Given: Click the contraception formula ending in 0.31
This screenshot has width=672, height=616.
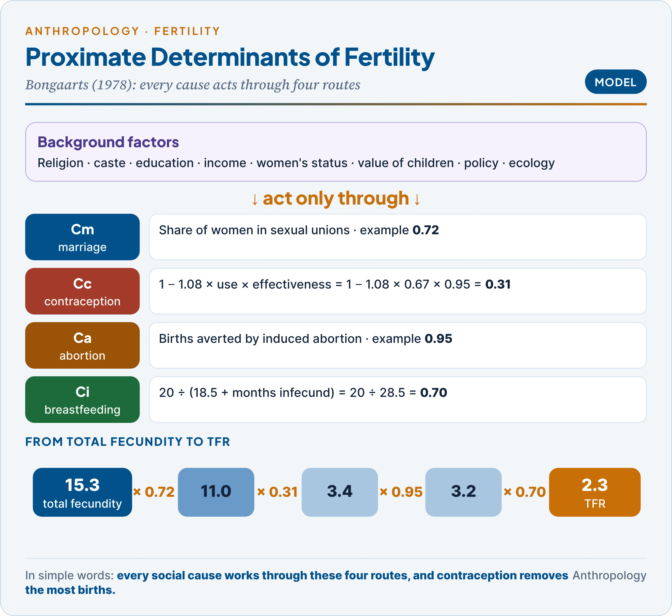Looking at the screenshot, I should coord(335,284).
